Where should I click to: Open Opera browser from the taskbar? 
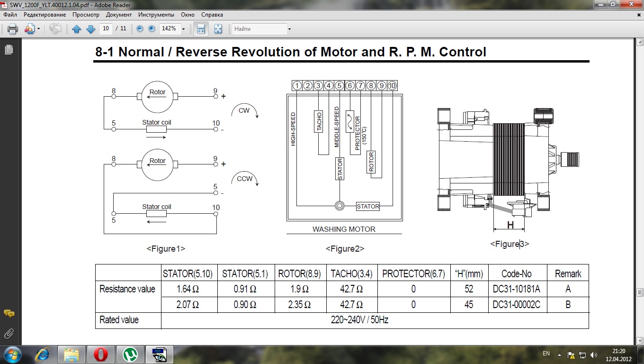(x=100, y=354)
